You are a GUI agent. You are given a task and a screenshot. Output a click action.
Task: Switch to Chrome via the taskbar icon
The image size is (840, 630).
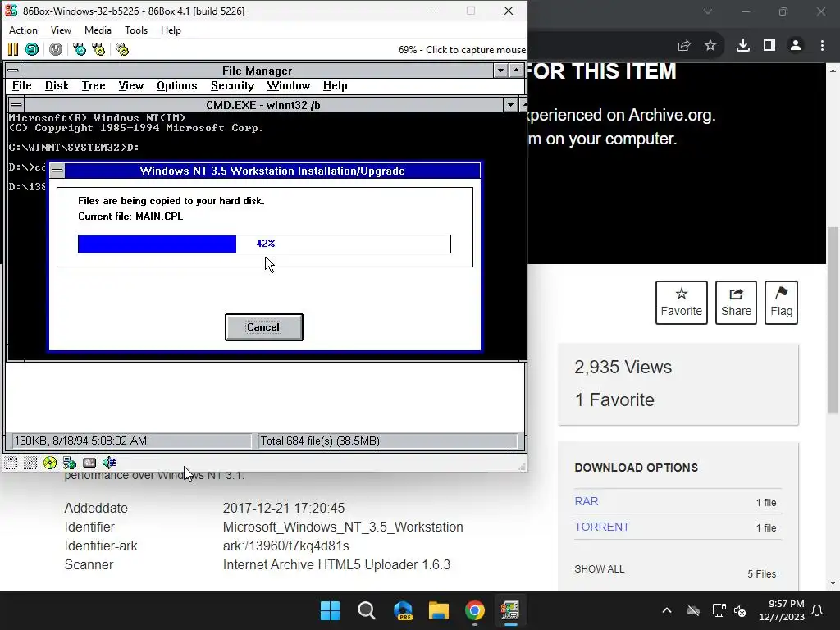coord(475,610)
